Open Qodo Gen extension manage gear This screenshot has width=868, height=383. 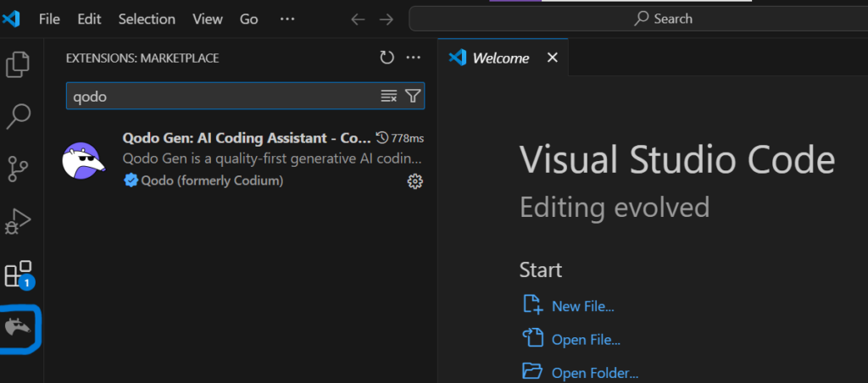click(415, 181)
